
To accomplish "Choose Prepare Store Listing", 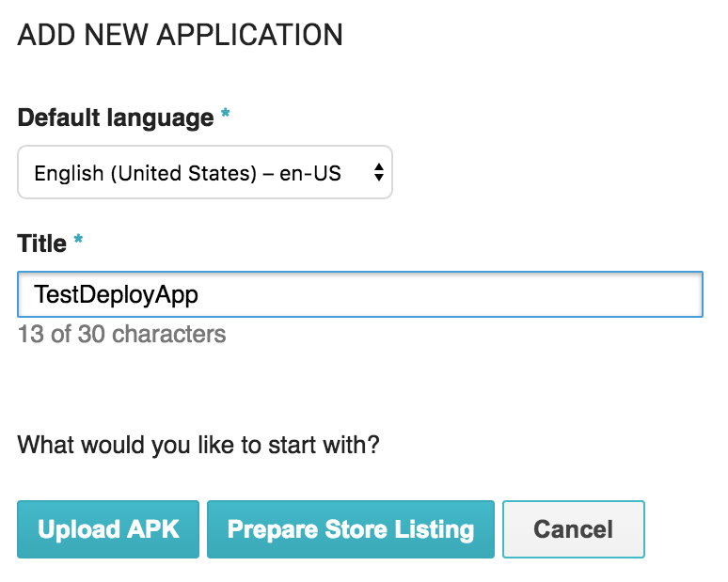I will tap(350, 529).
